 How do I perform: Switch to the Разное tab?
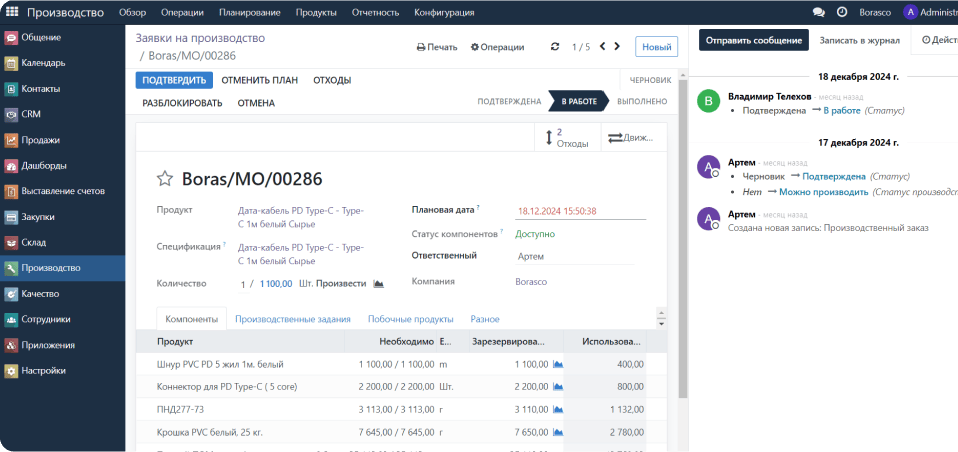pos(484,319)
